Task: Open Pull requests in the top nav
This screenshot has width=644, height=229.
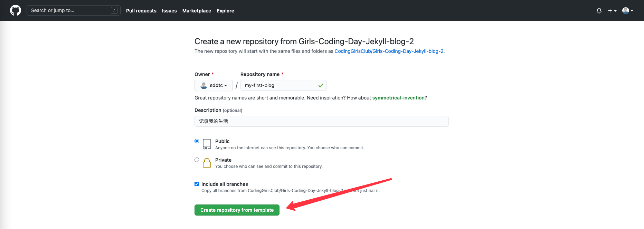Action: (141, 11)
